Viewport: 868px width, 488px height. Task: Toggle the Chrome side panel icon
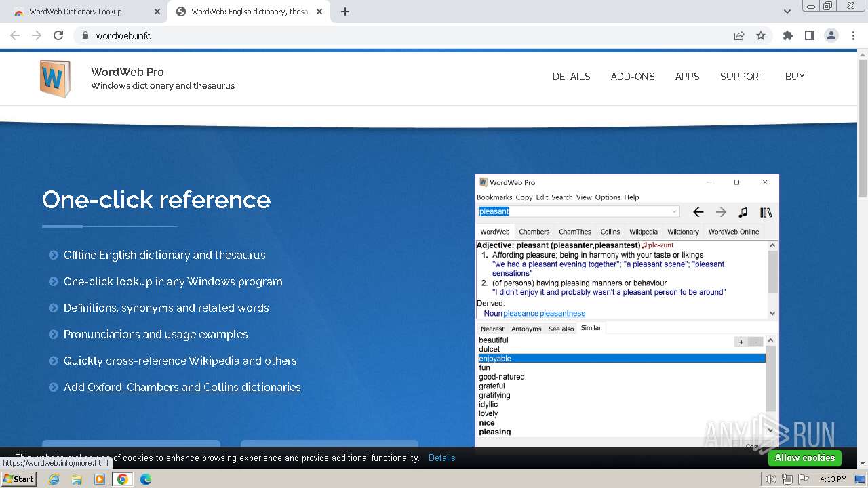(809, 35)
